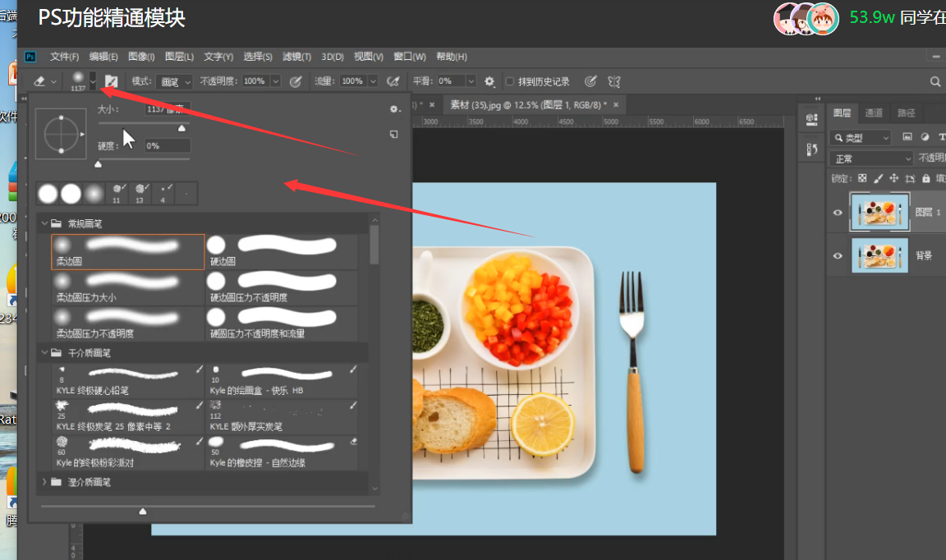Open brush picker gear settings menu
Image resolution: width=946 pixels, height=560 pixels.
click(x=394, y=109)
